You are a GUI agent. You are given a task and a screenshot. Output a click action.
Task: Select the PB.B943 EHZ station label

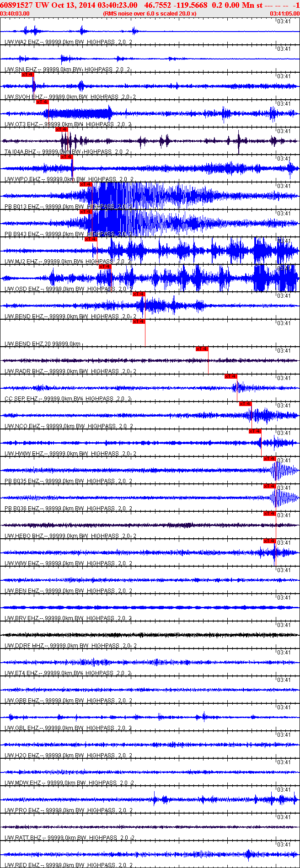[69, 234]
